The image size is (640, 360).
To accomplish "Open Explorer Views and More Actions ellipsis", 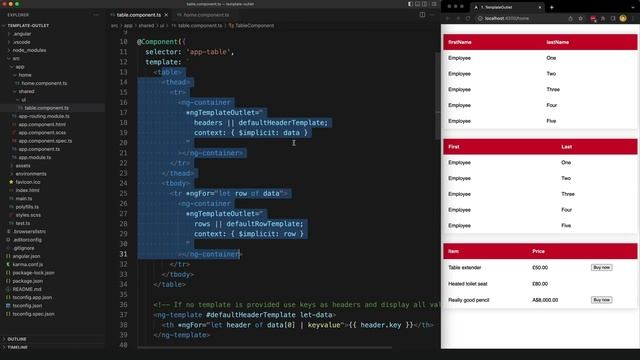I will tap(96, 15).
